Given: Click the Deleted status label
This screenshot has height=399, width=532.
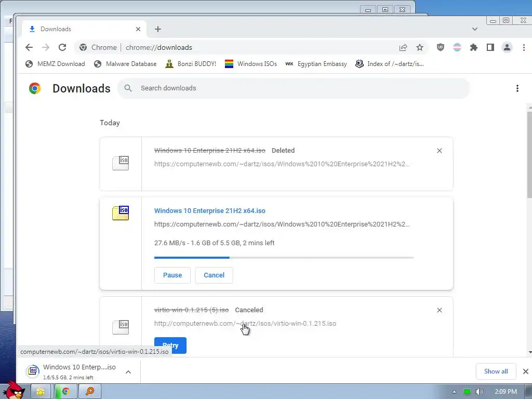Looking at the screenshot, I should point(283,150).
